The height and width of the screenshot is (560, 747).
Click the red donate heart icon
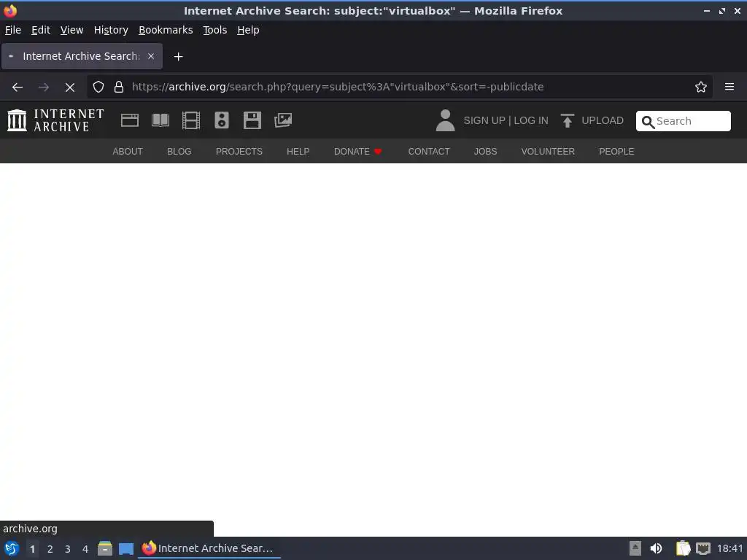(379, 152)
